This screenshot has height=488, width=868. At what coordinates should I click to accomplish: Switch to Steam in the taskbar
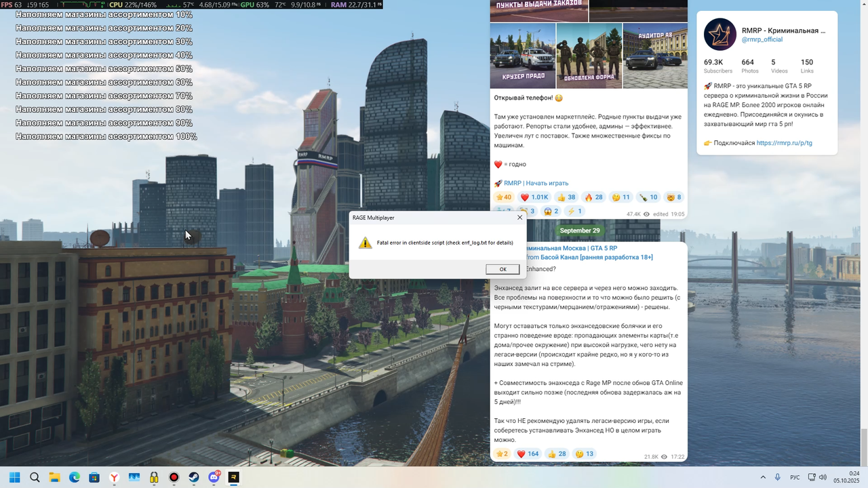(194, 477)
